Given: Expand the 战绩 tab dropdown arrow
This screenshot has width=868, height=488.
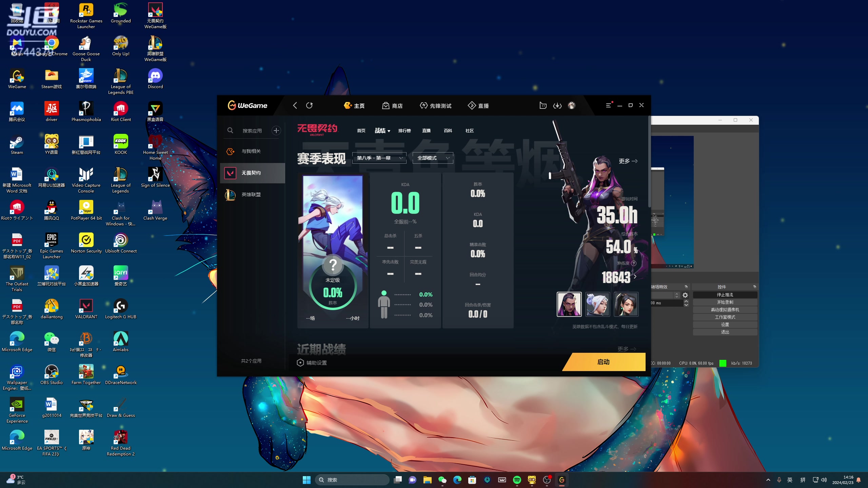Looking at the screenshot, I should tap(389, 131).
